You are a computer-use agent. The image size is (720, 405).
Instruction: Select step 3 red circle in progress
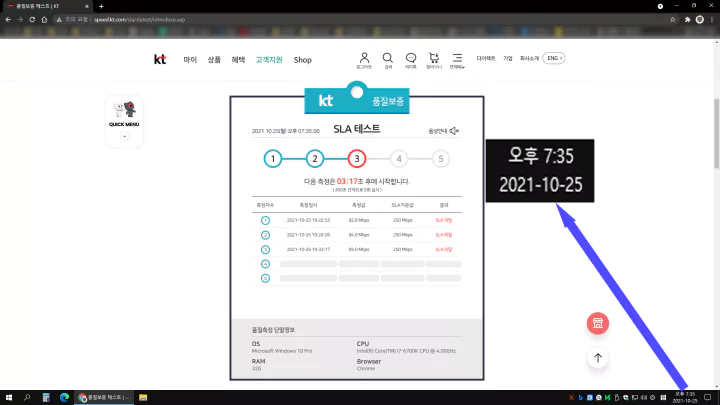pyautogui.click(x=357, y=159)
